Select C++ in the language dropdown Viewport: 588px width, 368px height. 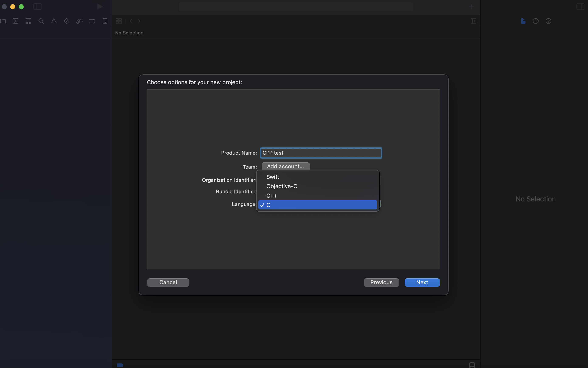[271, 196]
